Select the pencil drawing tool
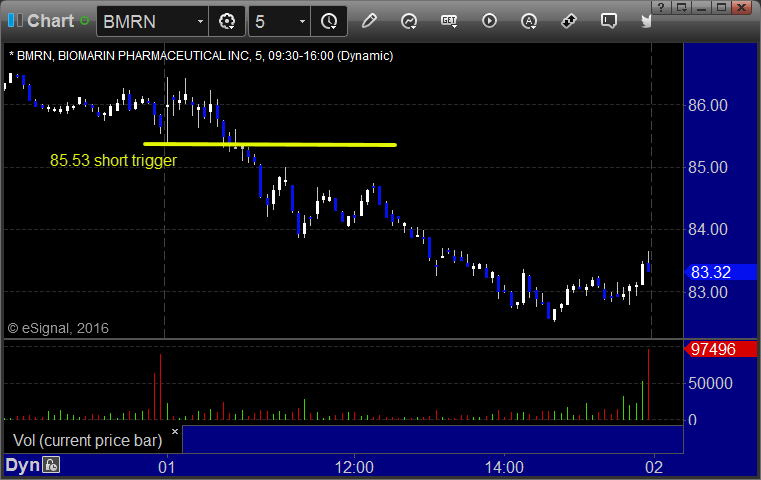The width and height of the screenshot is (761, 480). pyautogui.click(x=369, y=21)
